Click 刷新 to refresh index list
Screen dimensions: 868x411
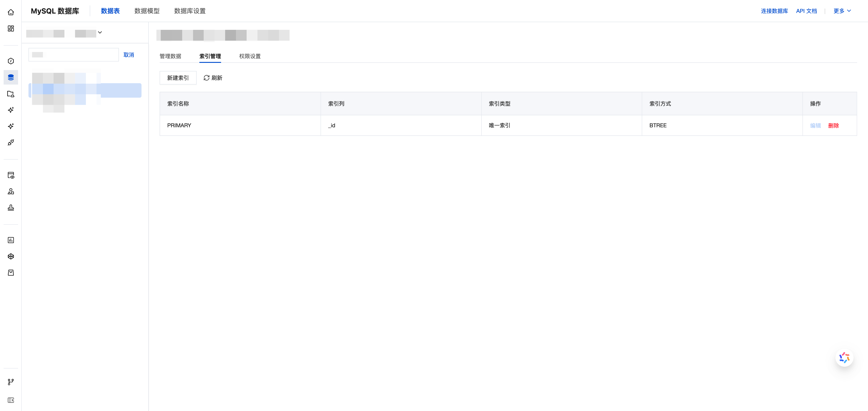point(213,78)
